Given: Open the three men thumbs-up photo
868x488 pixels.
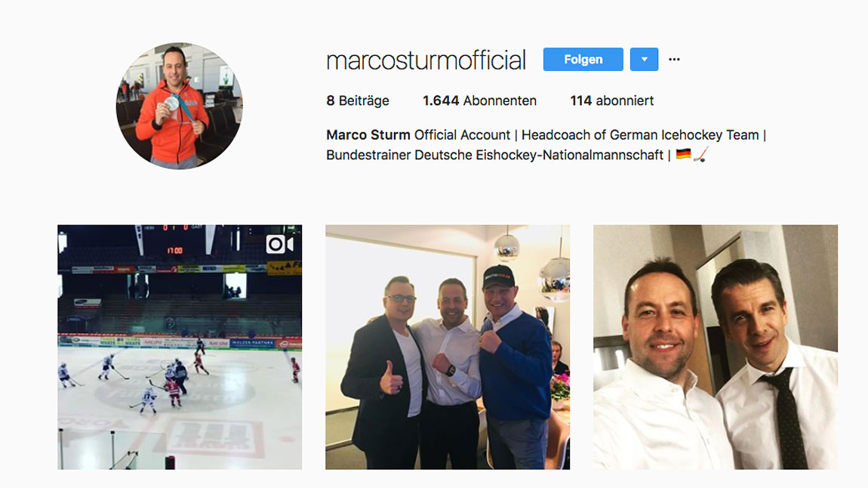Looking at the screenshot, I should (448, 347).
